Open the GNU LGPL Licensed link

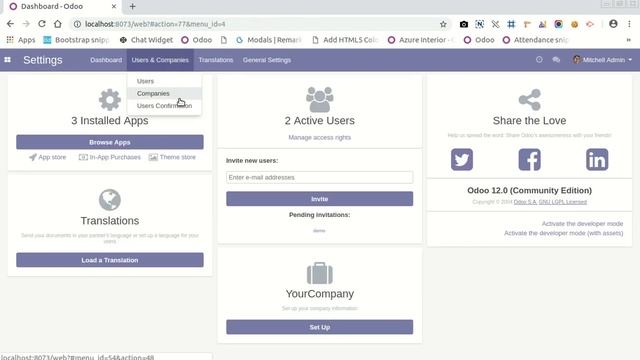point(562,202)
